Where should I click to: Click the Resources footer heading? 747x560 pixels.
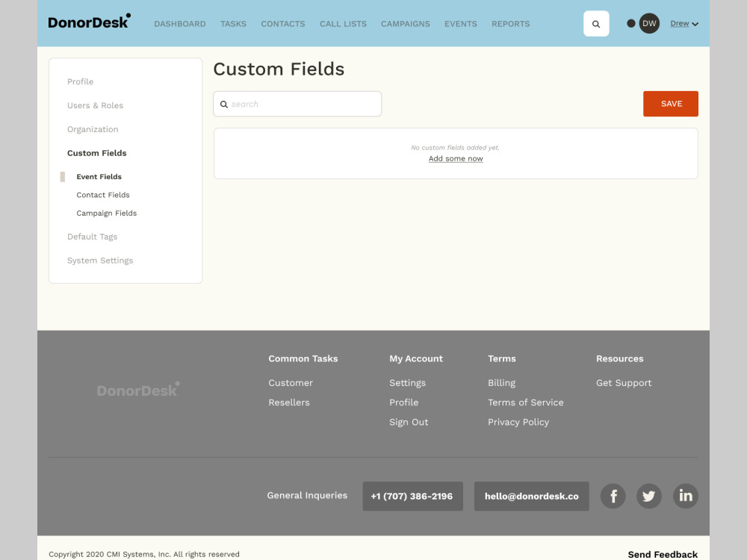click(x=619, y=358)
